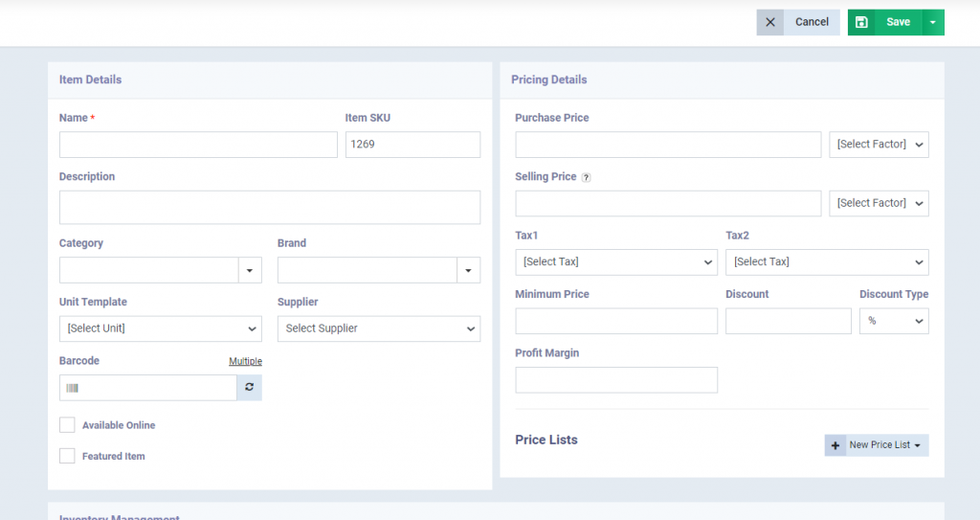Click into the Category text field
This screenshot has height=520, width=980.
point(148,270)
